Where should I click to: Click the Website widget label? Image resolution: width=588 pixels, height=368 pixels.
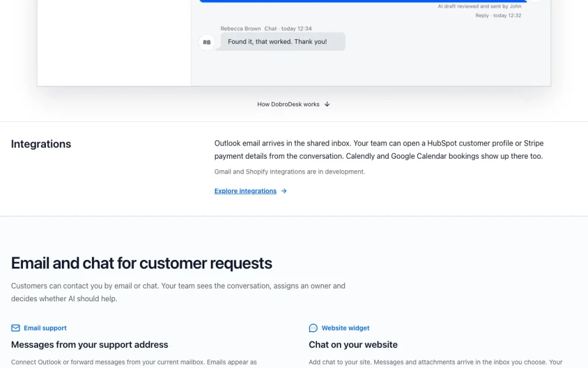pyautogui.click(x=345, y=328)
